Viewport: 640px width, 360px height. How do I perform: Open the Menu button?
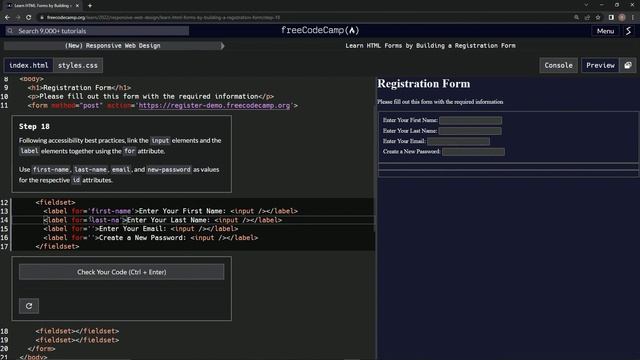tap(605, 31)
